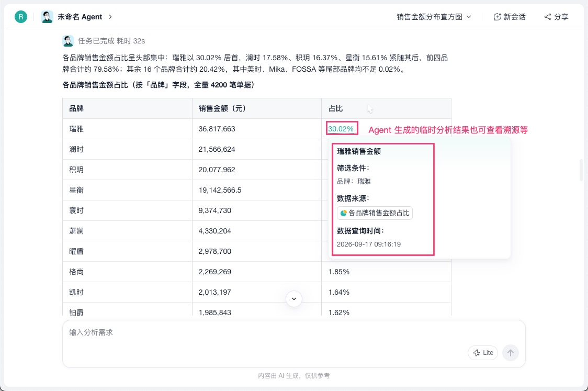Click the 占比 column header
Viewport: 588px width, 391px height.
[386, 108]
